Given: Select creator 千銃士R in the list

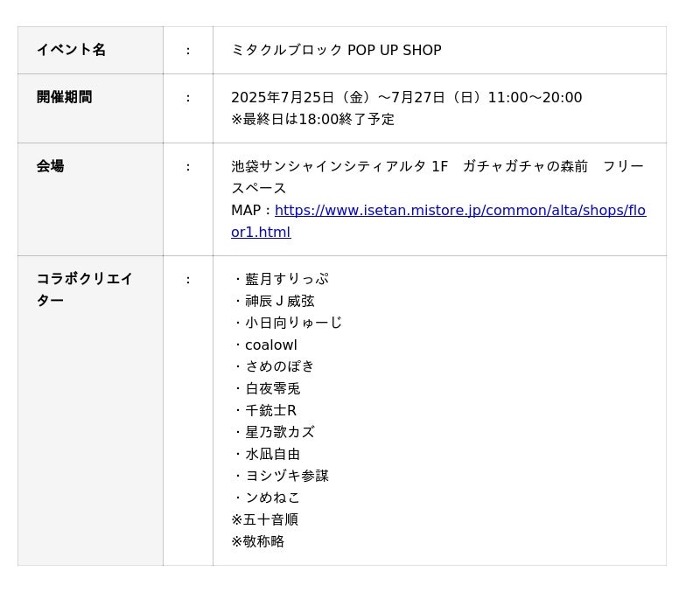Looking at the screenshot, I should [270, 410].
